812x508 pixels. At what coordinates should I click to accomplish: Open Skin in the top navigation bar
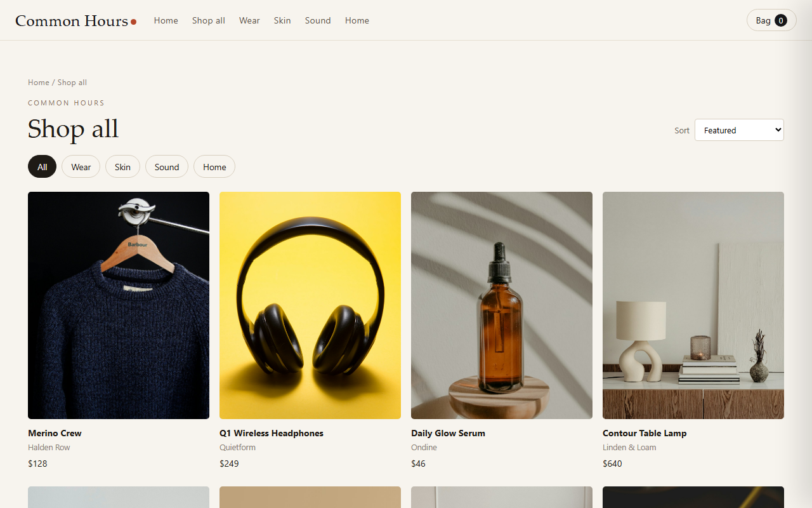pyautogui.click(x=282, y=20)
